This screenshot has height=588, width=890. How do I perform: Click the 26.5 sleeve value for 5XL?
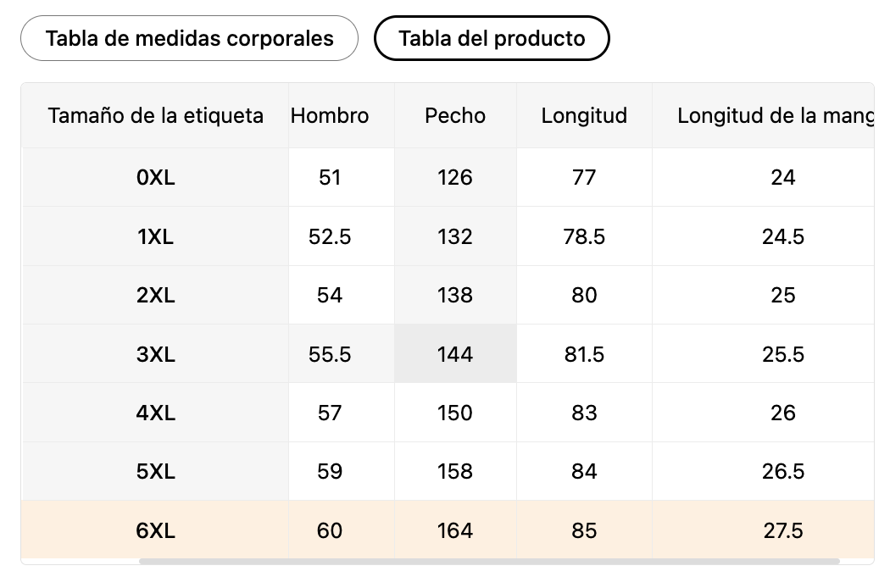(x=782, y=471)
